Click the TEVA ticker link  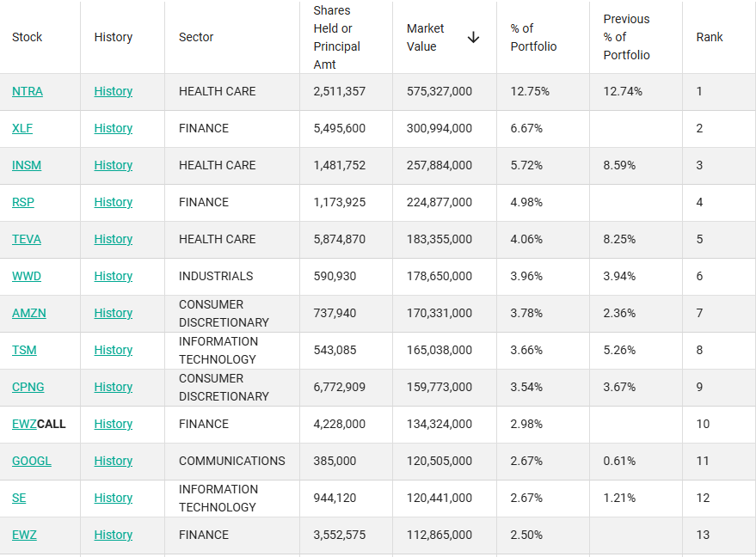pyautogui.click(x=27, y=239)
